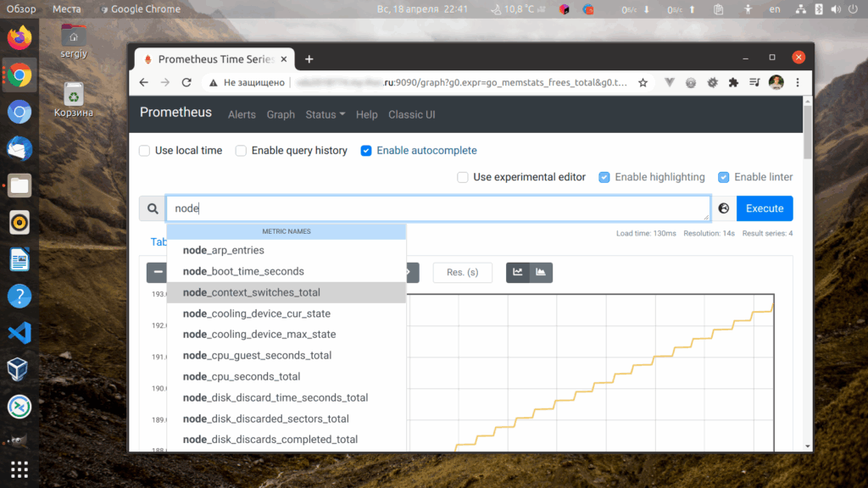The height and width of the screenshot is (488, 868).
Task: Switch to stacked chart mode
Action: tap(541, 272)
